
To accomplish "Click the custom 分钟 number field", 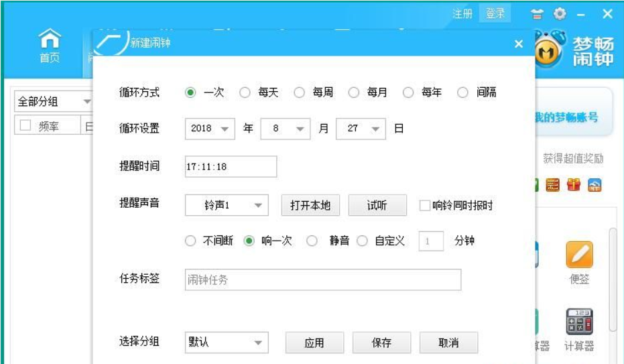I will [x=431, y=241].
